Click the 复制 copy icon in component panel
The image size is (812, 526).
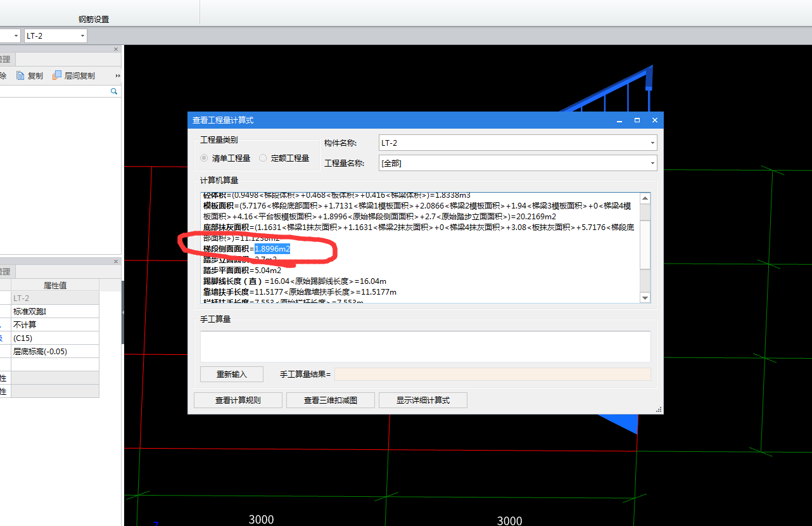point(21,75)
